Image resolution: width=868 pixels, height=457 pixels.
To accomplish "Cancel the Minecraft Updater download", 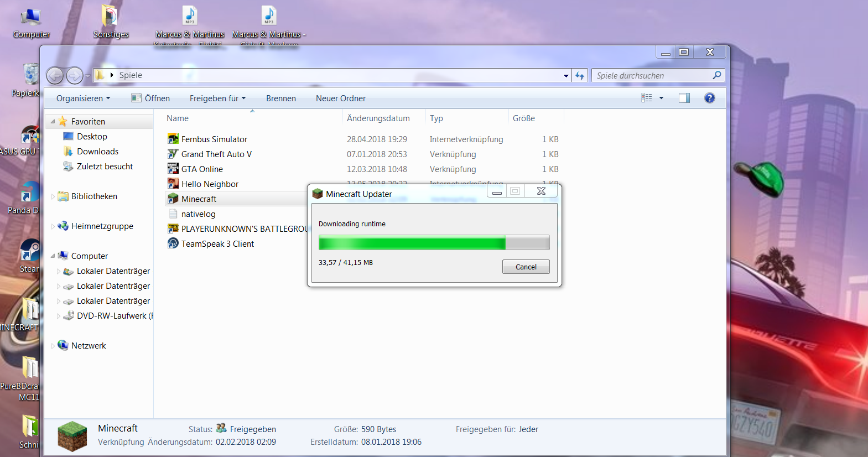I will coord(526,267).
